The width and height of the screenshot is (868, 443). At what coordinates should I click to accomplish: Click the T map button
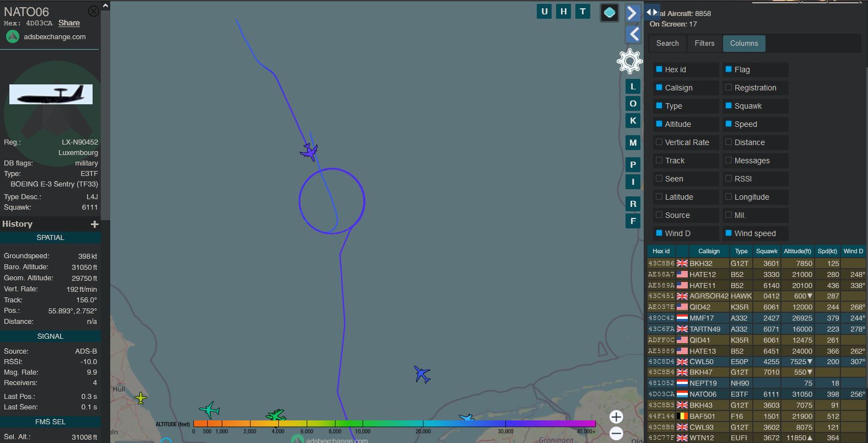(583, 12)
